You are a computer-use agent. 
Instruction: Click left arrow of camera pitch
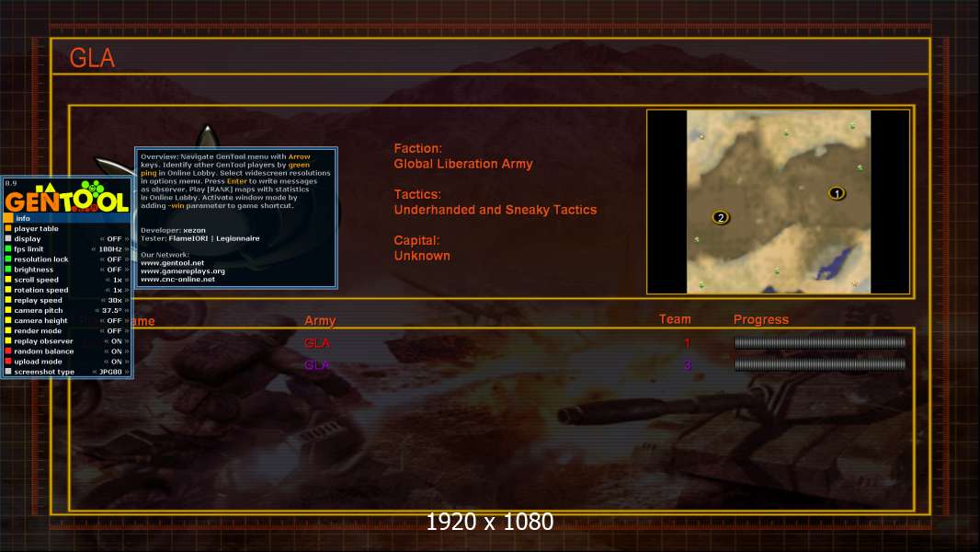pyautogui.click(x=97, y=311)
